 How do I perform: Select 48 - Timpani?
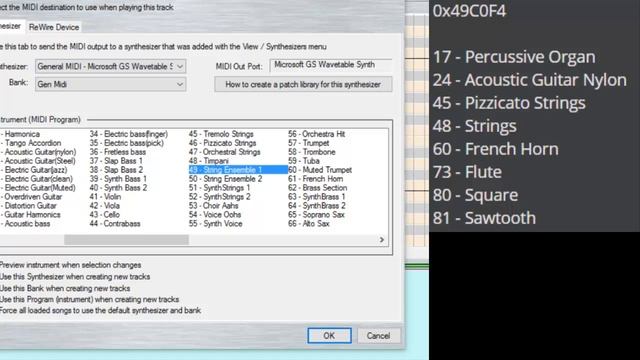coord(209,161)
